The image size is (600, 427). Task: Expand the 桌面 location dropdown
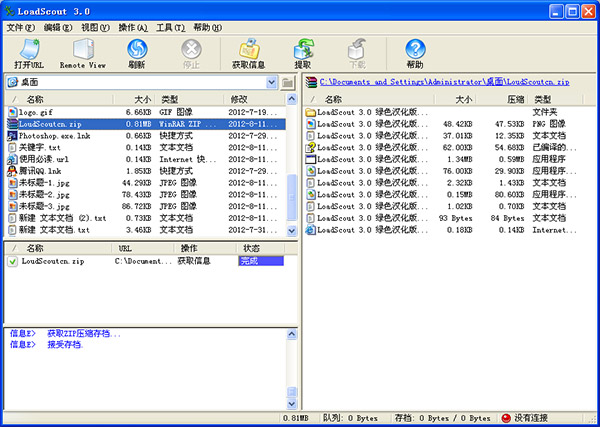click(x=271, y=82)
